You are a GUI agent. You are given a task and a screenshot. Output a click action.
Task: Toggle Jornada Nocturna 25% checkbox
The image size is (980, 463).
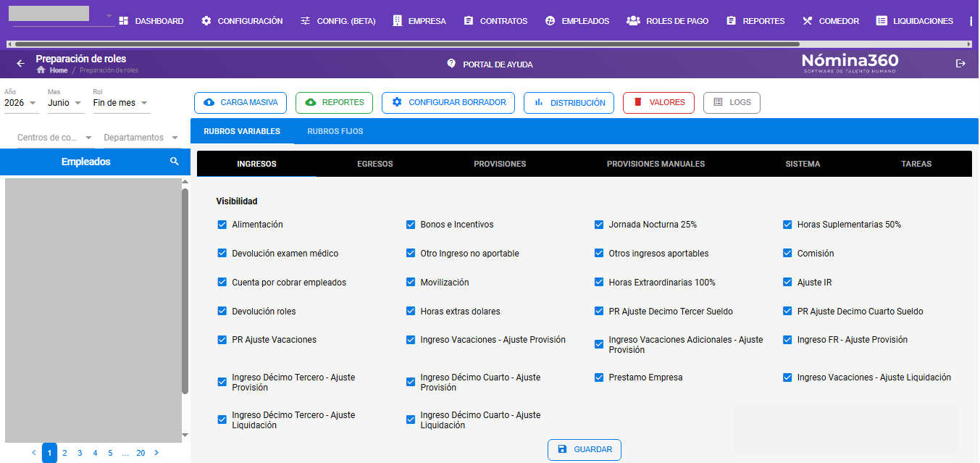pyautogui.click(x=599, y=225)
